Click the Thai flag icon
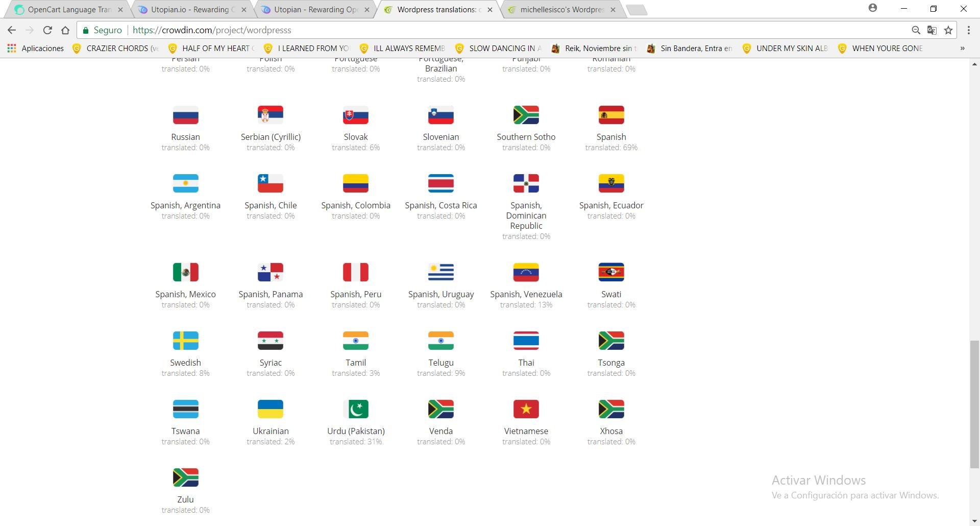 [526, 341]
